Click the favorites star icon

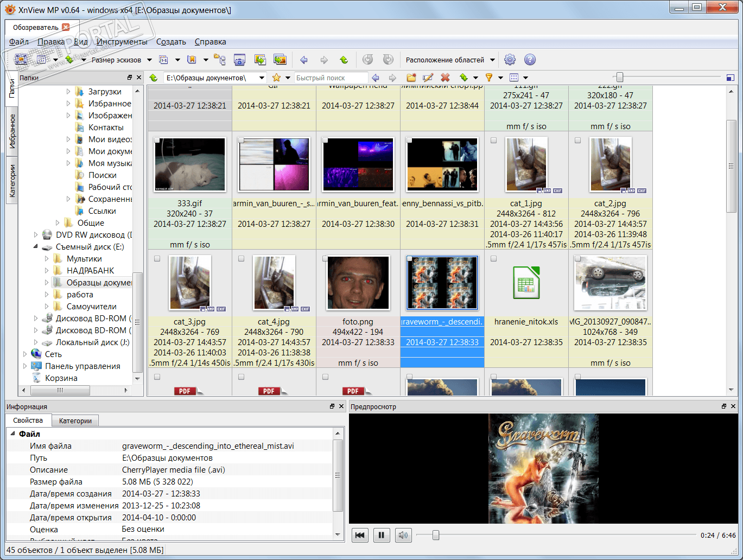coord(276,78)
